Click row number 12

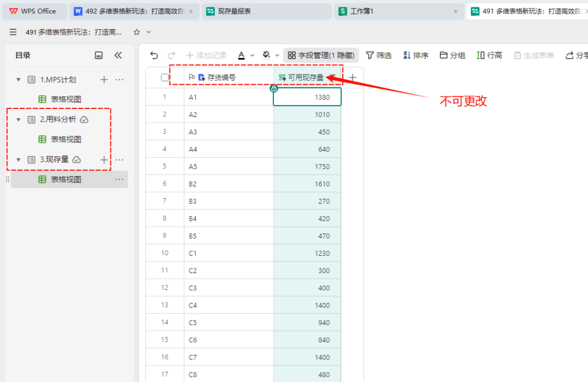(x=165, y=287)
